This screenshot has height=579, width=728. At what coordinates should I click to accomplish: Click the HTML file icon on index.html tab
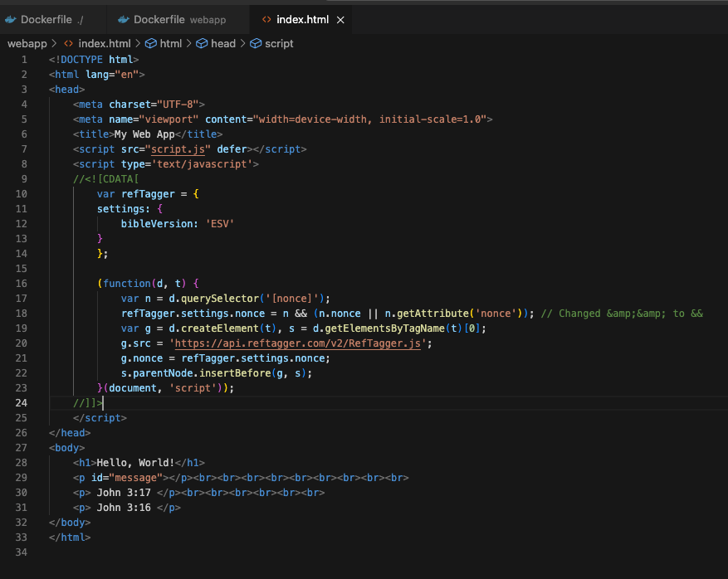[x=266, y=19]
